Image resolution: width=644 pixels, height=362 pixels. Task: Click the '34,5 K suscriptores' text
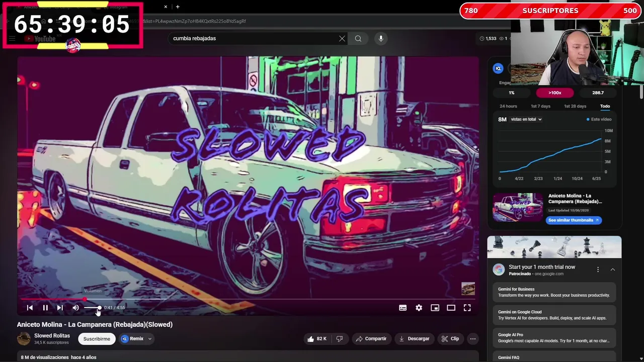(51, 342)
